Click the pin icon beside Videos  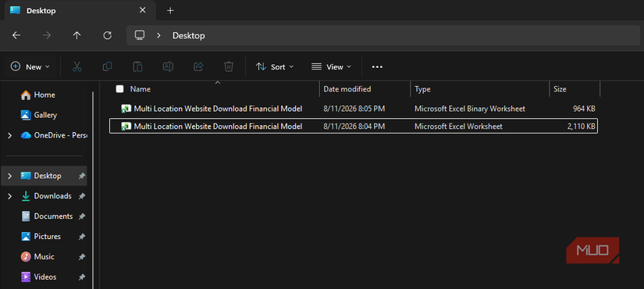coord(82,277)
